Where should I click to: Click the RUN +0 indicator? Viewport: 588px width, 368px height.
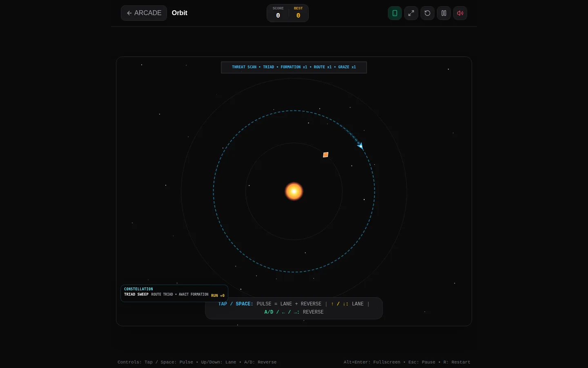click(218, 296)
